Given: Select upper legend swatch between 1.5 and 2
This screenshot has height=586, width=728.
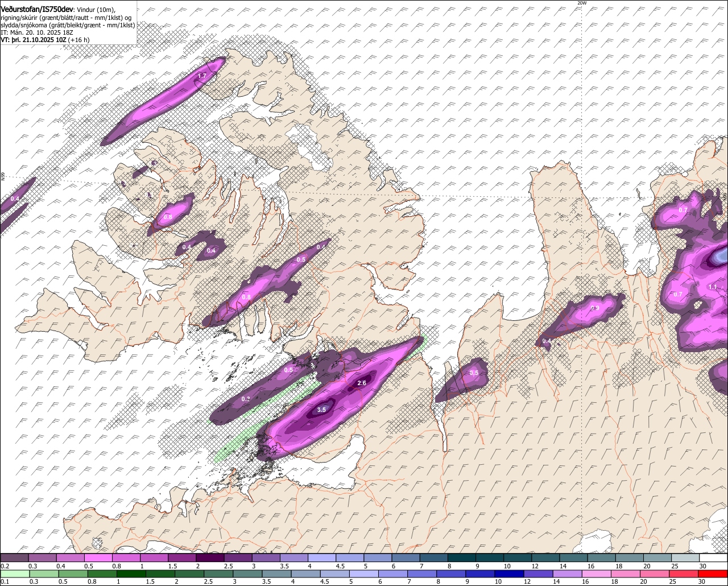Looking at the screenshot, I should (x=182, y=558).
